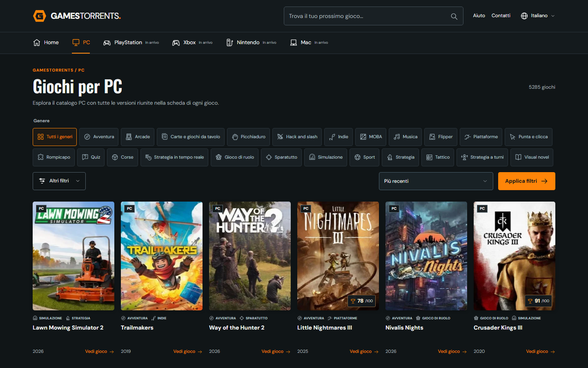This screenshot has height=368, width=588.
Task: Toggle the Tutti i generi genre filter
Action: tap(55, 137)
